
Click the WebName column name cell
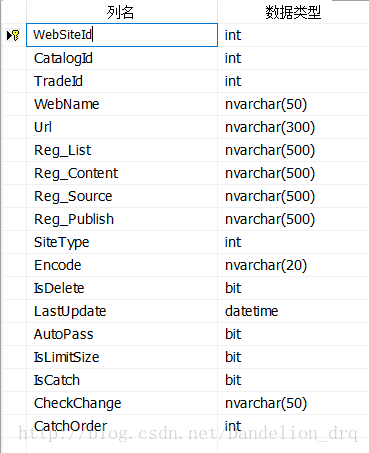(x=122, y=104)
